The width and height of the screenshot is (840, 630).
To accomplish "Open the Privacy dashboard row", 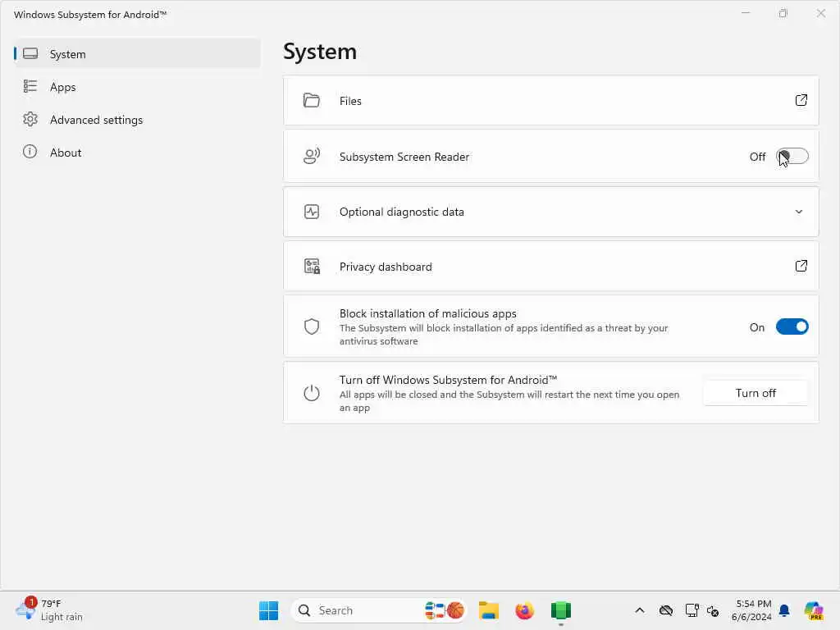I will 551,267.
